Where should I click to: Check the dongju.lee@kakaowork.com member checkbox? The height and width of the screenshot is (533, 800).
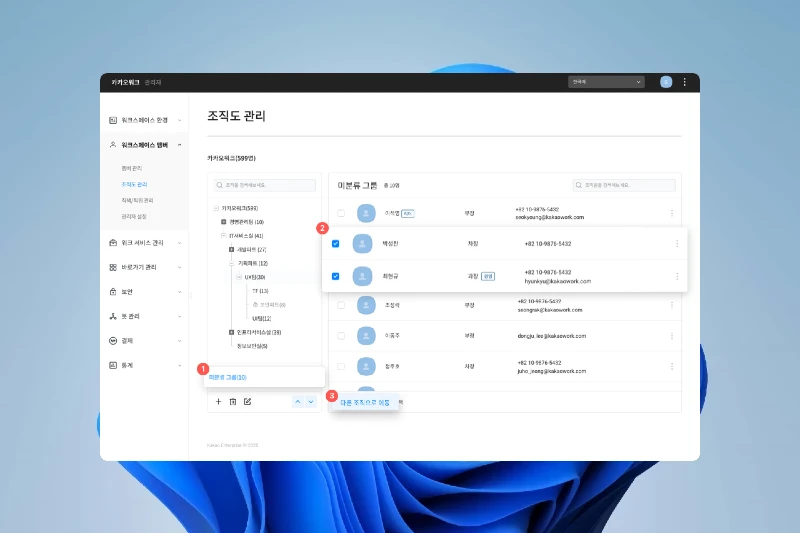click(x=341, y=336)
